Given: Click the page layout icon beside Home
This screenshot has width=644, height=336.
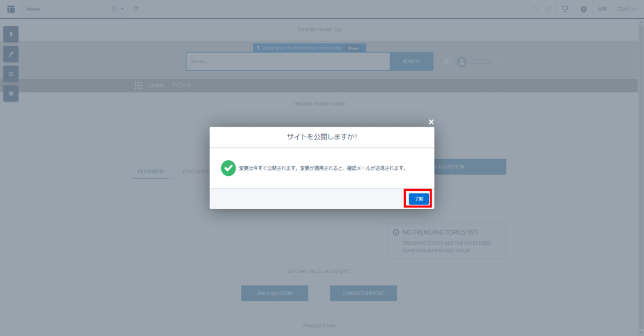Looking at the screenshot, I should (x=11, y=9).
